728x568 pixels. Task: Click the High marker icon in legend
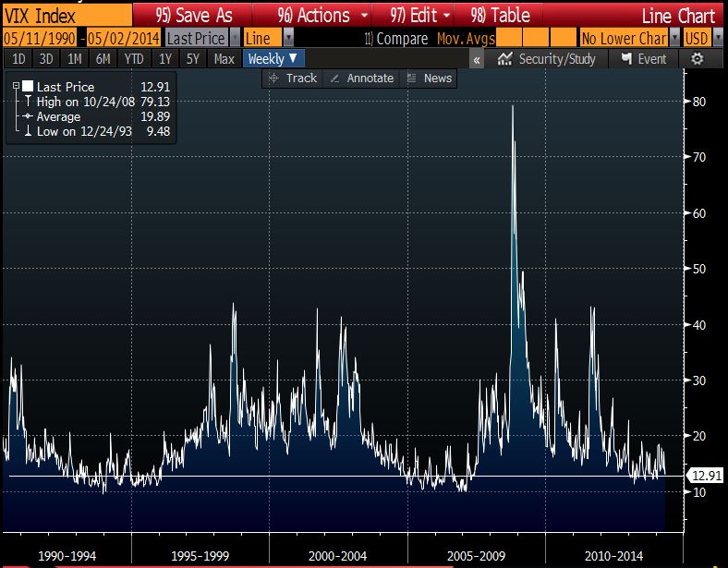tap(28, 102)
